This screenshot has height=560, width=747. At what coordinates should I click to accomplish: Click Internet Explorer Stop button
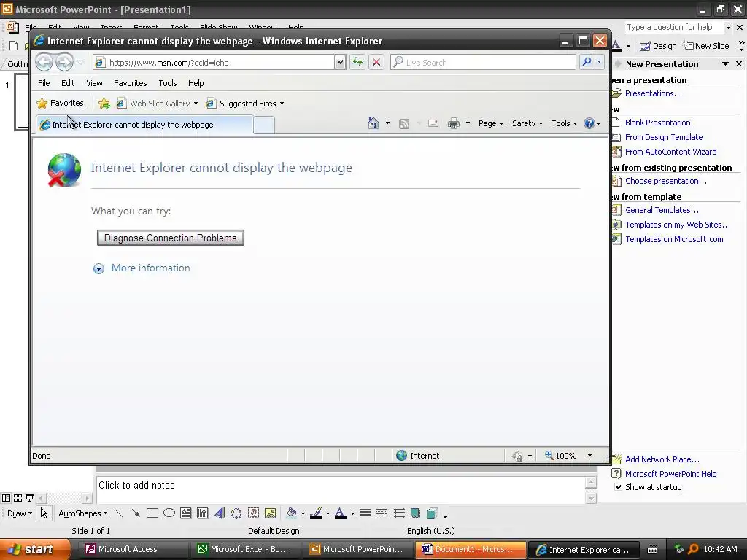(x=376, y=62)
